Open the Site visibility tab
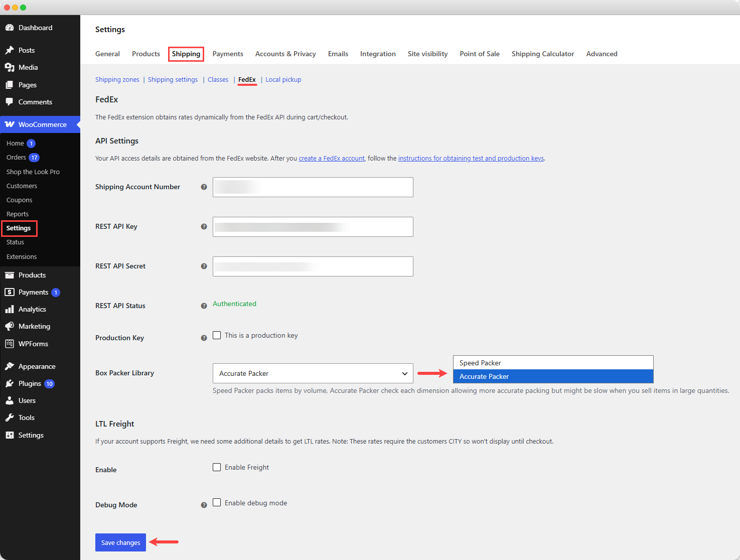740x560 pixels. (427, 54)
